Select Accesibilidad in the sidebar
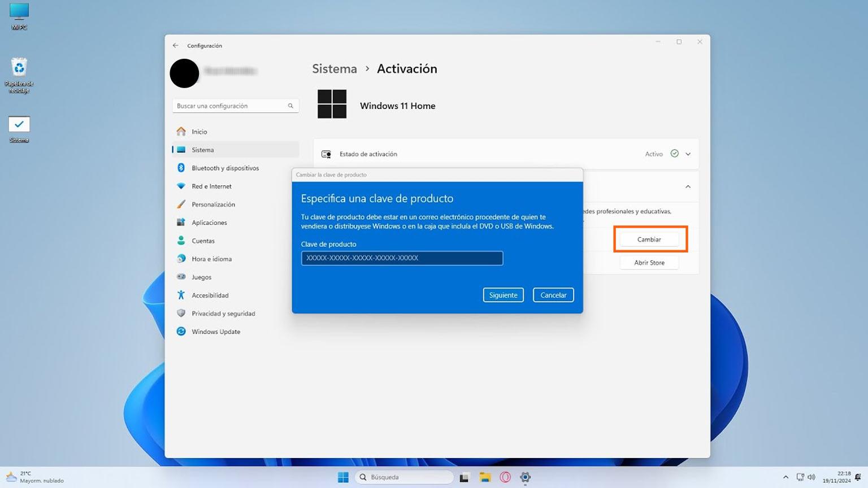 point(210,295)
